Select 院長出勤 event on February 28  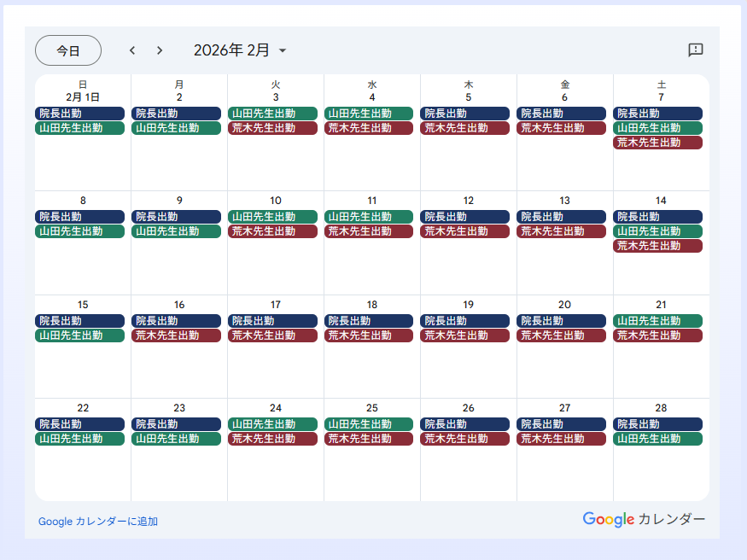tap(657, 424)
